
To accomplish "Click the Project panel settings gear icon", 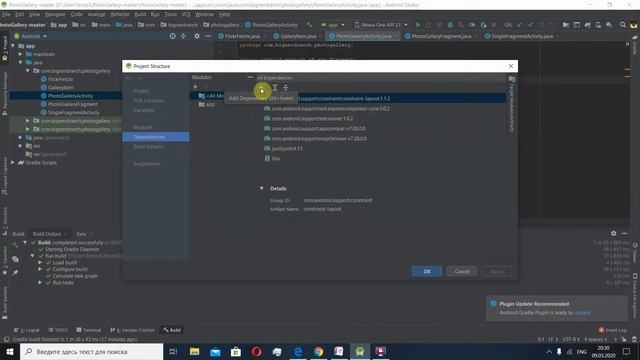I will (x=197, y=36).
